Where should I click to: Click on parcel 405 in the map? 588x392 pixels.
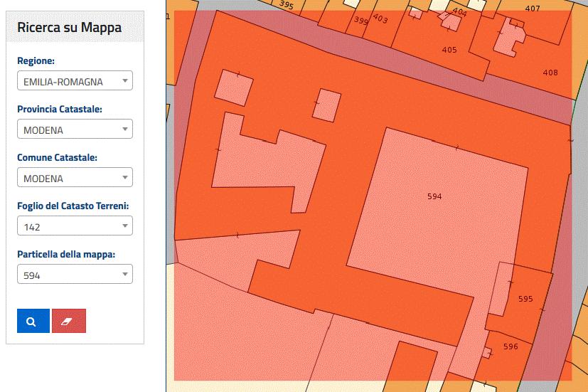449,50
